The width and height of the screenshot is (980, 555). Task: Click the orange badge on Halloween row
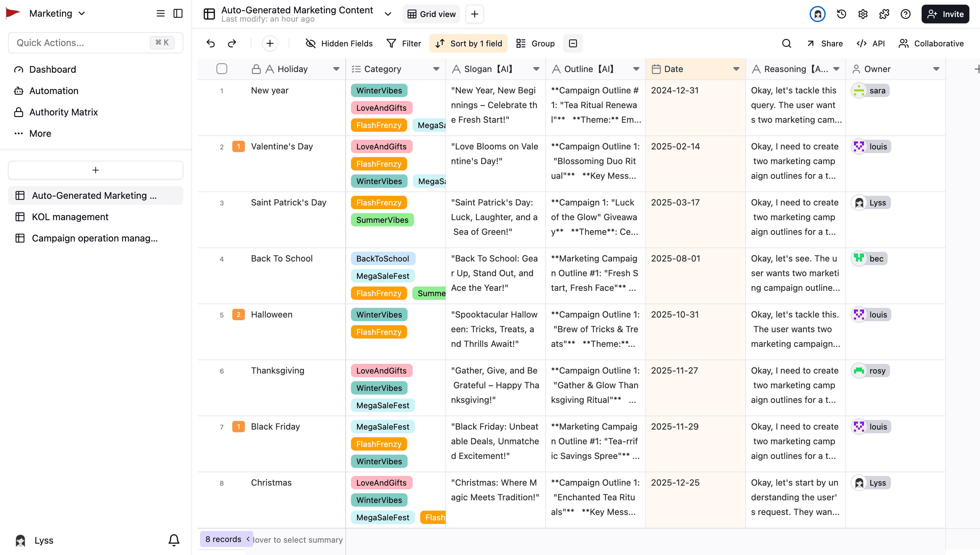tap(238, 315)
